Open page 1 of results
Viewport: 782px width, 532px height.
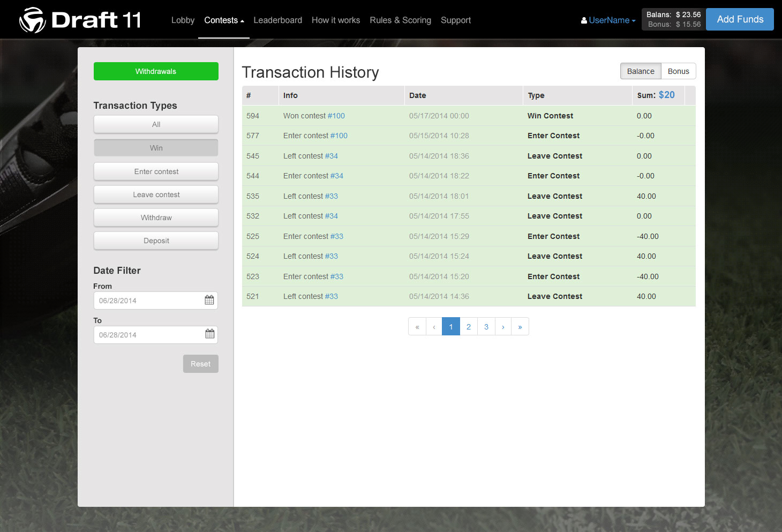(451, 326)
